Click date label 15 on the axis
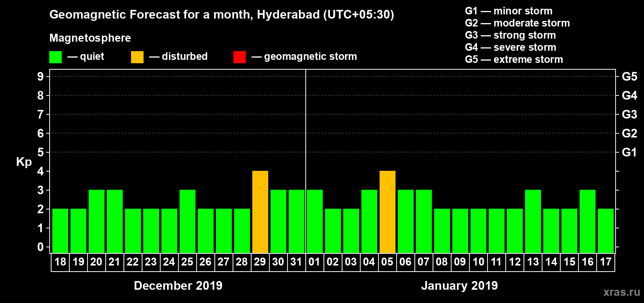644x303 pixels. point(569,262)
